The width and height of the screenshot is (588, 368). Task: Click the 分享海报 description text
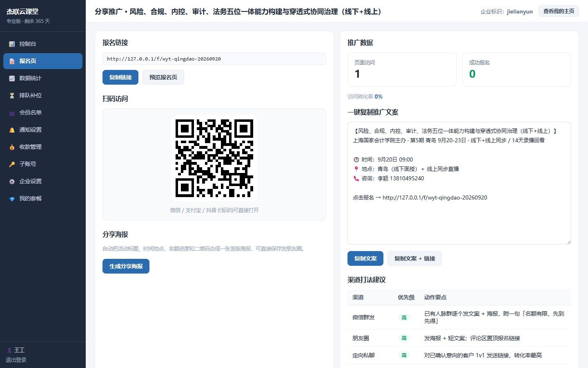click(x=204, y=249)
